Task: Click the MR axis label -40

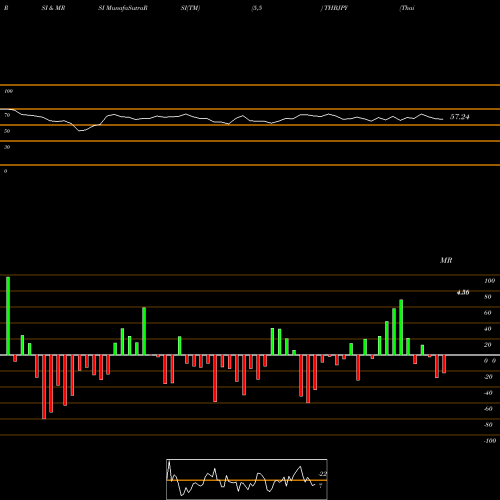Action: tap(488, 393)
